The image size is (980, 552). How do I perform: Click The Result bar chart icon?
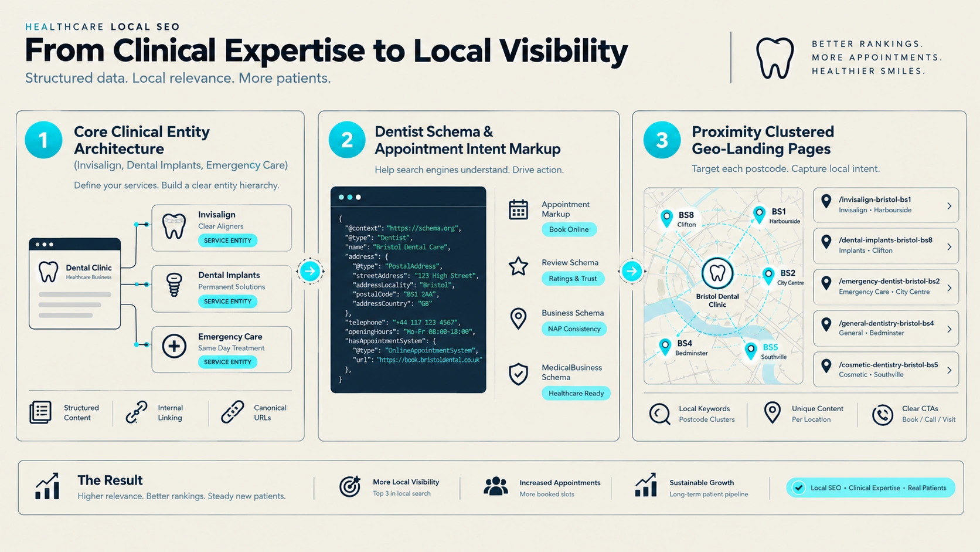pyautogui.click(x=47, y=486)
